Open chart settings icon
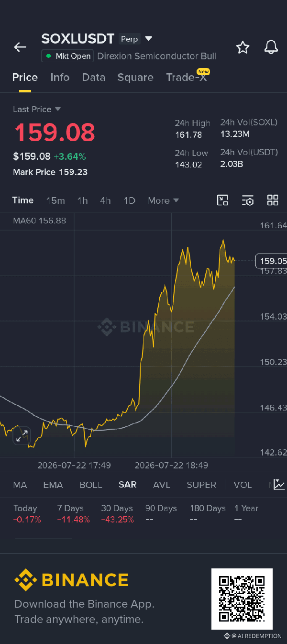 point(247,200)
